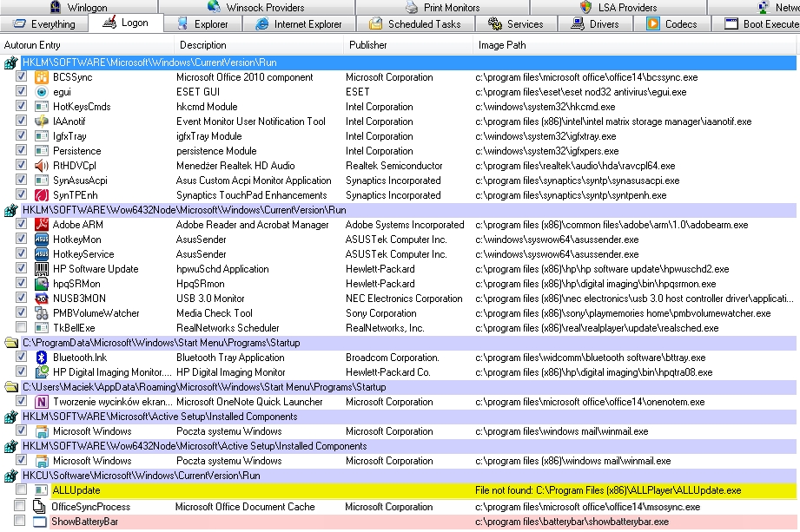
Task: Click the PMBVolumeWatcher entry icon
Action: [42, 313]
